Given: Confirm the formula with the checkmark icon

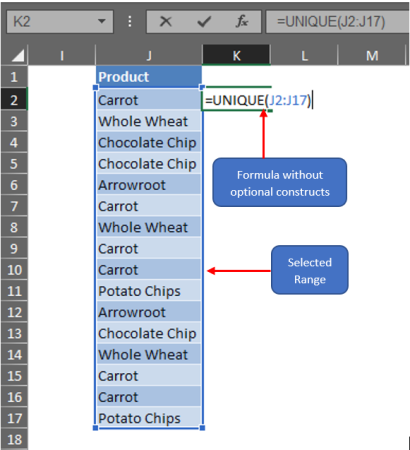Looking at the screenshot, I should point(204,22).
